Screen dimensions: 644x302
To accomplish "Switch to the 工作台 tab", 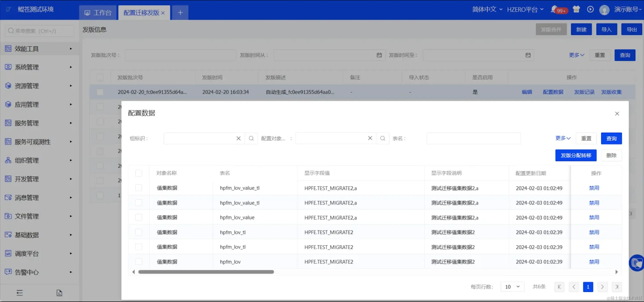I will tap(98, 13).
